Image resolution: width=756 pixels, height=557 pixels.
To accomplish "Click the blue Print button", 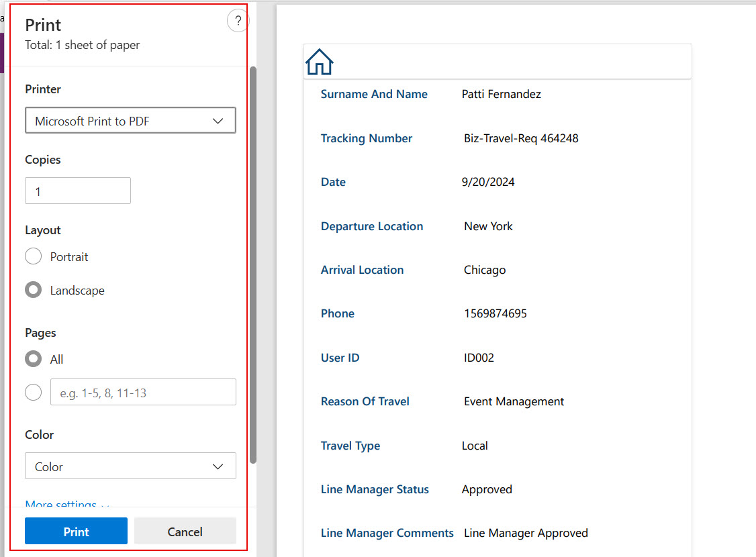I will point(76,531).
